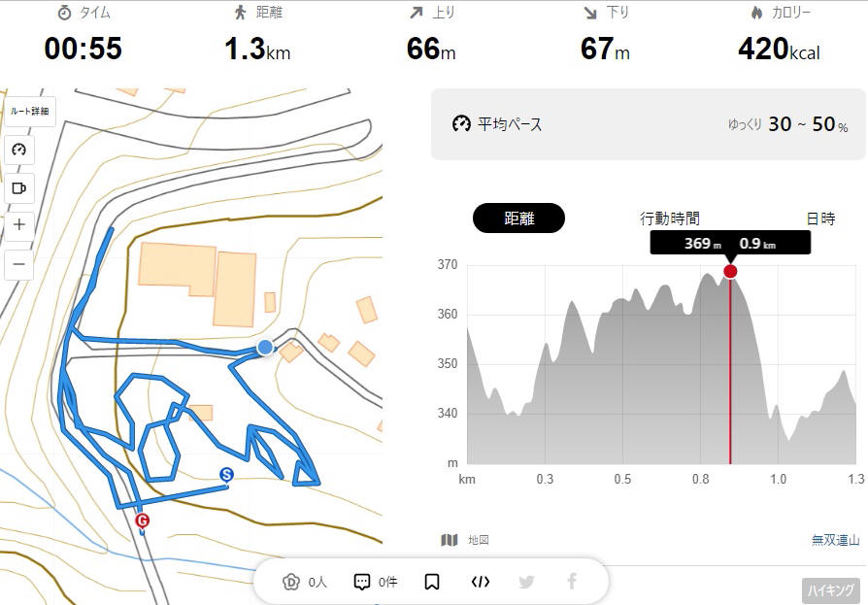Open the 無双連山 map link

[835, 539]
